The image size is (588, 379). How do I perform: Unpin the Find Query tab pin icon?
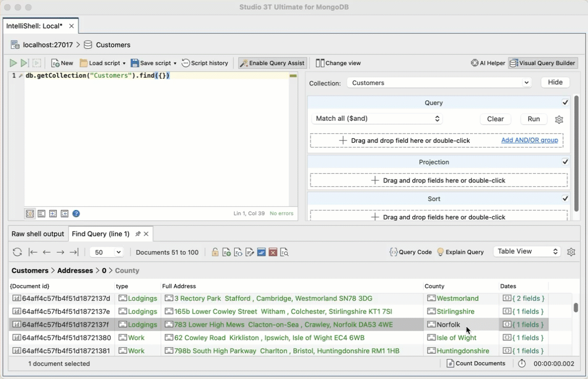(x=139, y=234)
